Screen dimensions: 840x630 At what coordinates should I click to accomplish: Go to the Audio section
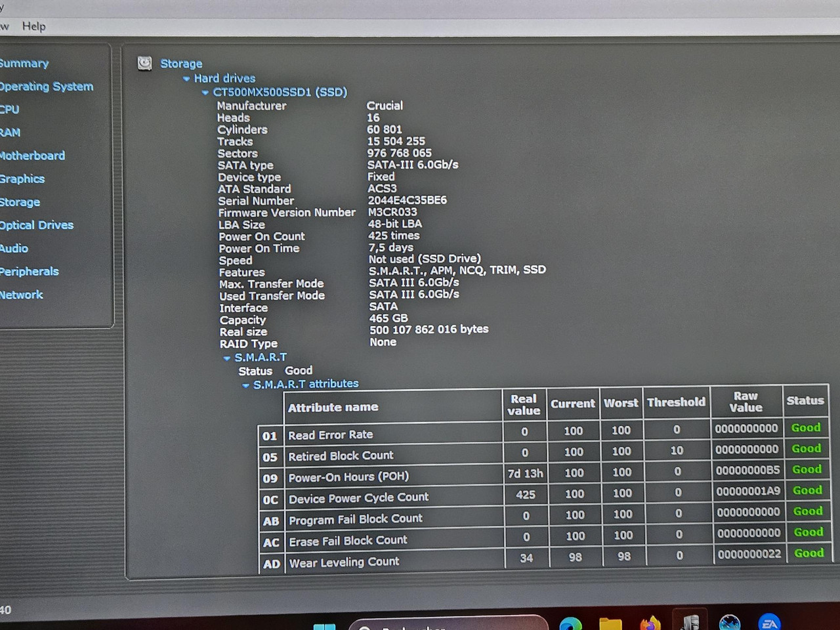[14, 249]
